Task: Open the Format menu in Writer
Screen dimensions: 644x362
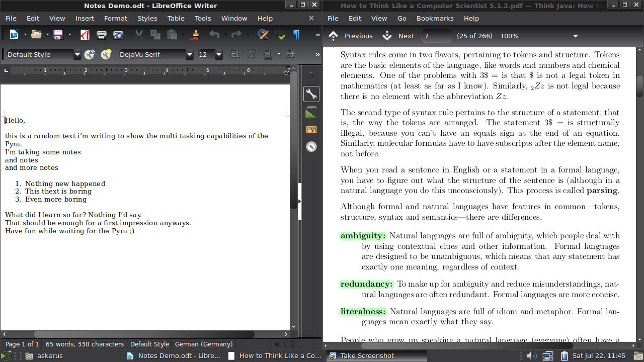Action: pos(116,18)
